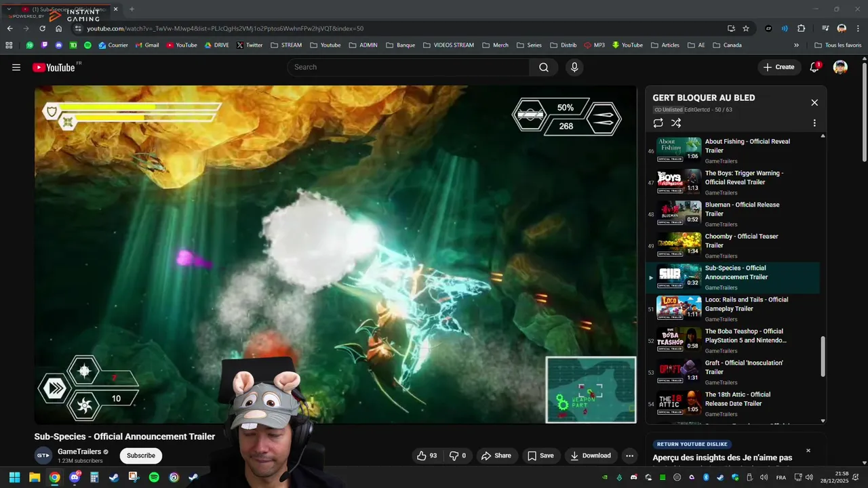Screen dimensions: 868x488
Task: Open the Create button menu
Action: [778, 67]
